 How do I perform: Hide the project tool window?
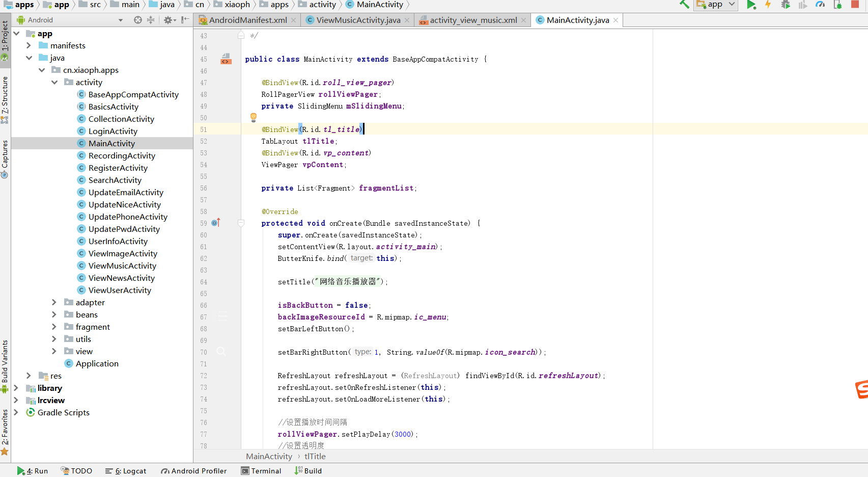185,20
